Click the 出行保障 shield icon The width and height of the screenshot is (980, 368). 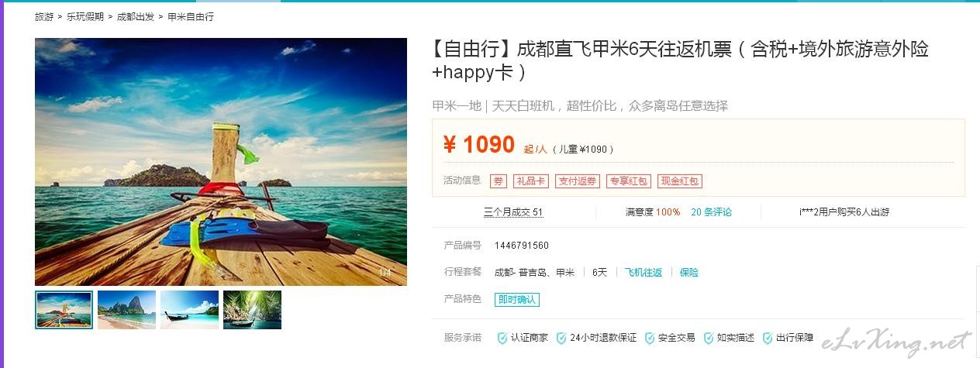pyautogui.click(x=768, y=338)
